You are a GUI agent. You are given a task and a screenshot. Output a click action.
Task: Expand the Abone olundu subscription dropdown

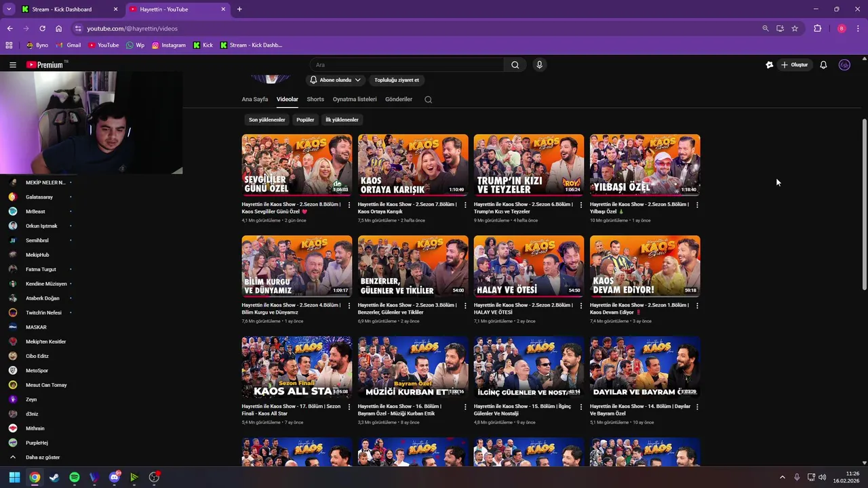tap(335, 80)
